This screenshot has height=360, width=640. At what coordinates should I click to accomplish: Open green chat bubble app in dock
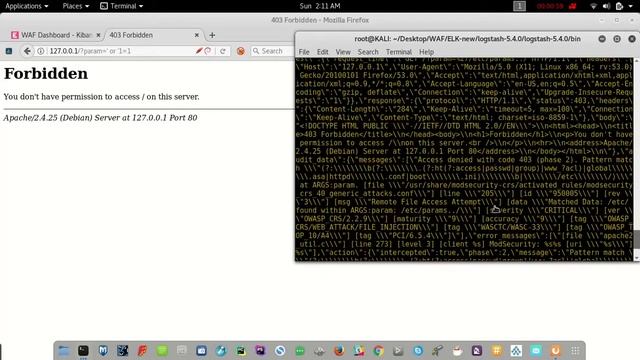point(300,351)
